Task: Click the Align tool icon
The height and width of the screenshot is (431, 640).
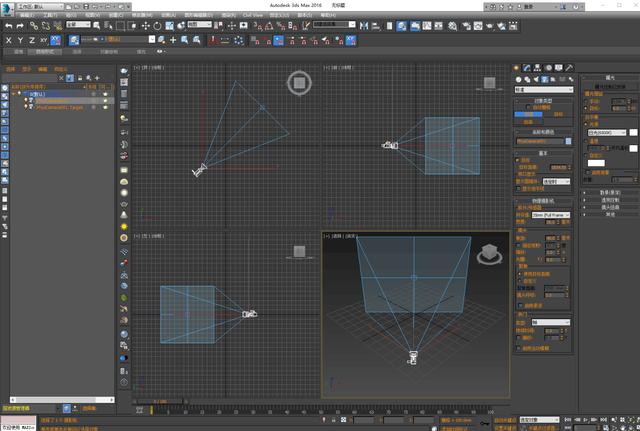Action: [376, 26]
